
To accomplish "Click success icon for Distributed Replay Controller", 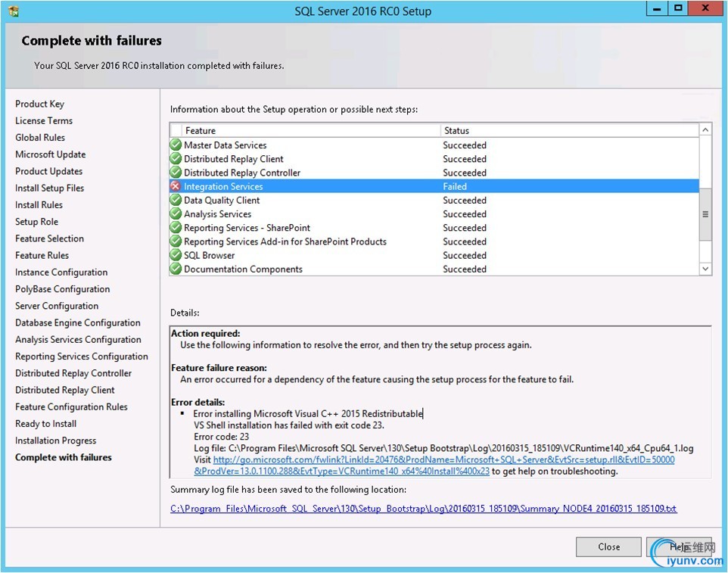I will point(176,173).
